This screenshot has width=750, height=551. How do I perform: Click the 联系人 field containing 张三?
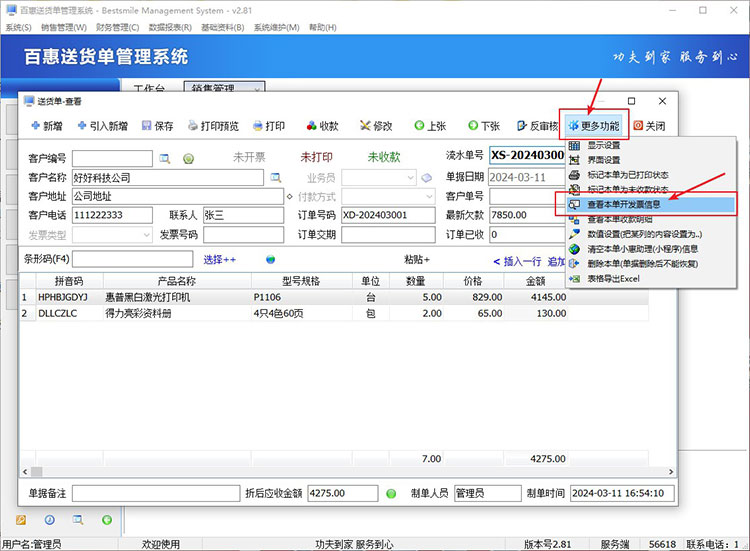pos(243,215)
